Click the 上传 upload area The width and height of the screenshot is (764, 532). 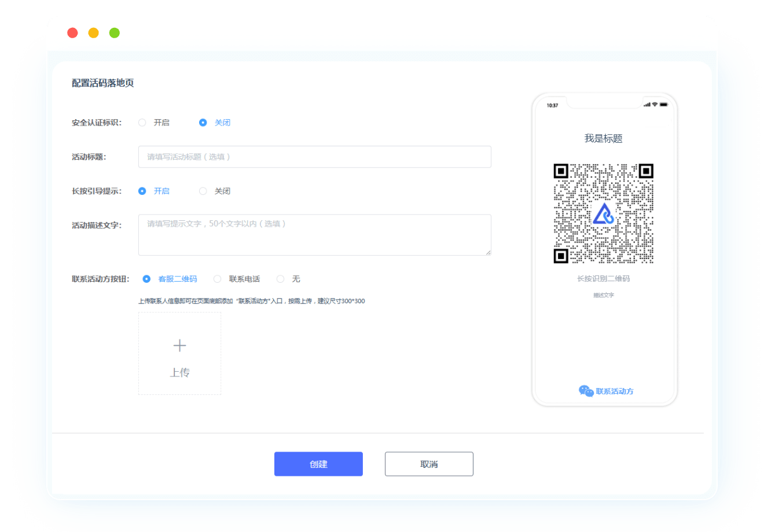(179, 353)
